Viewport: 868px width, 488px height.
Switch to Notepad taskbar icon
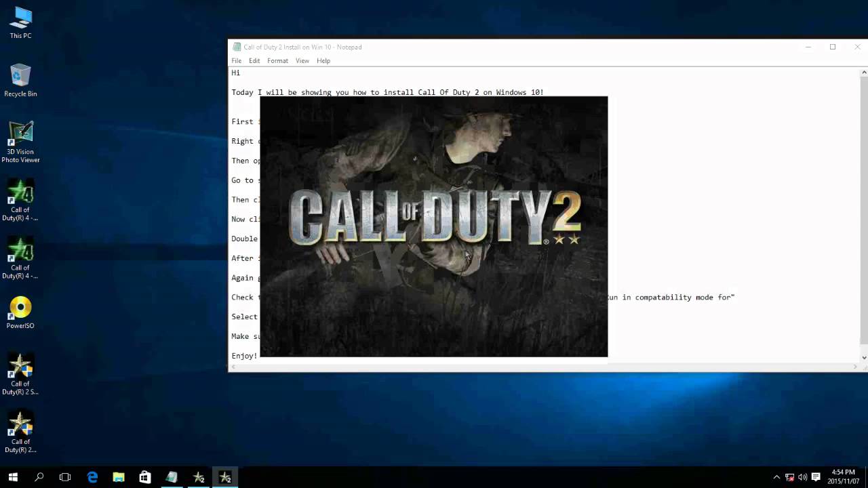pos(172,477)
